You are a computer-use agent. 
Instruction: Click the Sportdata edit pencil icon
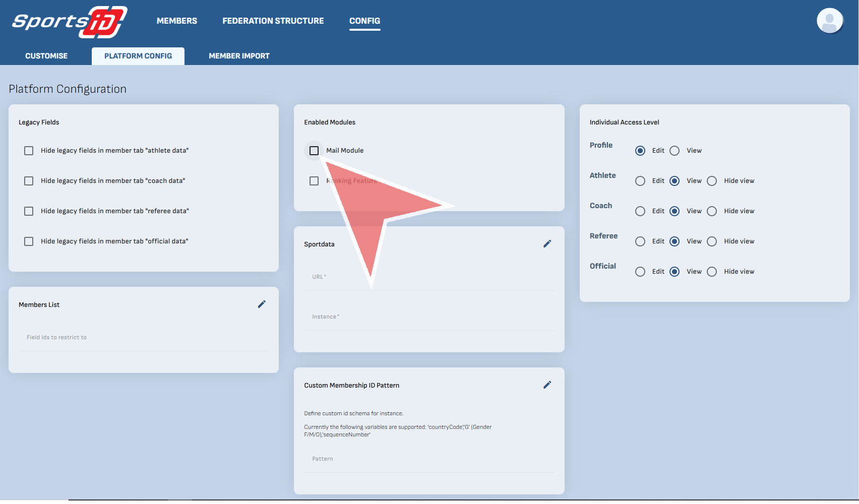pyautogui.click(x=547, y=244)
